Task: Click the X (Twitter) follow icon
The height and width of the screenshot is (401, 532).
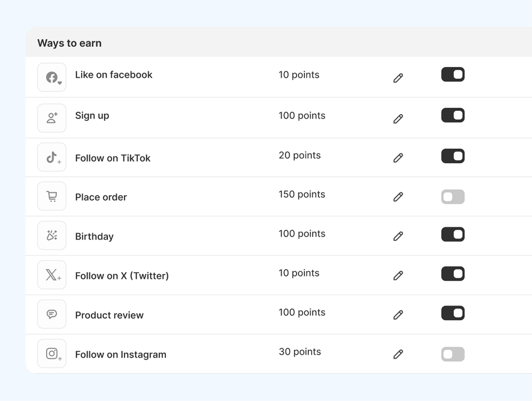Action: point(52,275)
